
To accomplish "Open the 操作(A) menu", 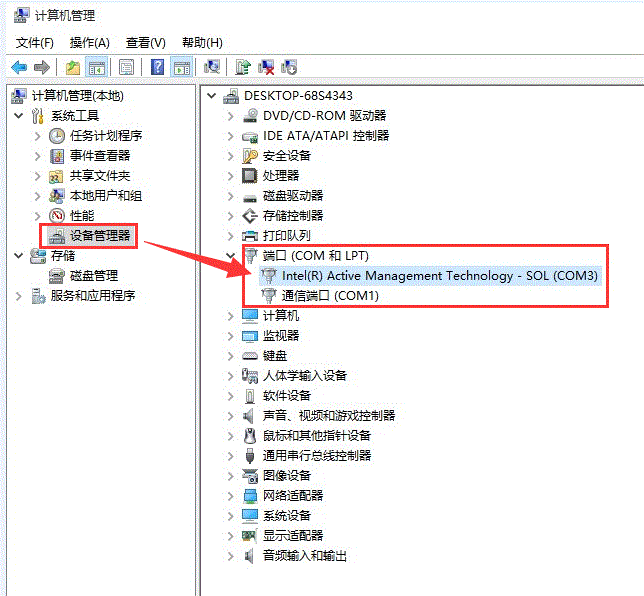I will coord(90,43).
